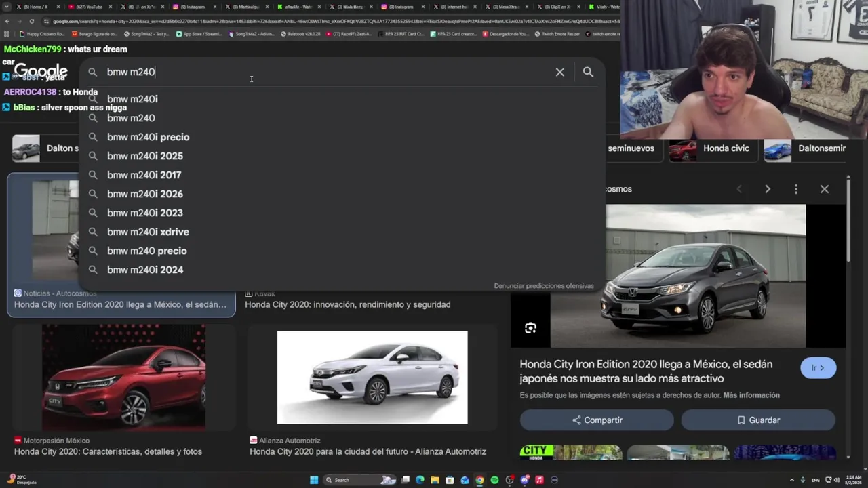Screen dimensions: 868x488
Task: Open "Paletools v26.0.28" bookmark
Action: [301, 34]
